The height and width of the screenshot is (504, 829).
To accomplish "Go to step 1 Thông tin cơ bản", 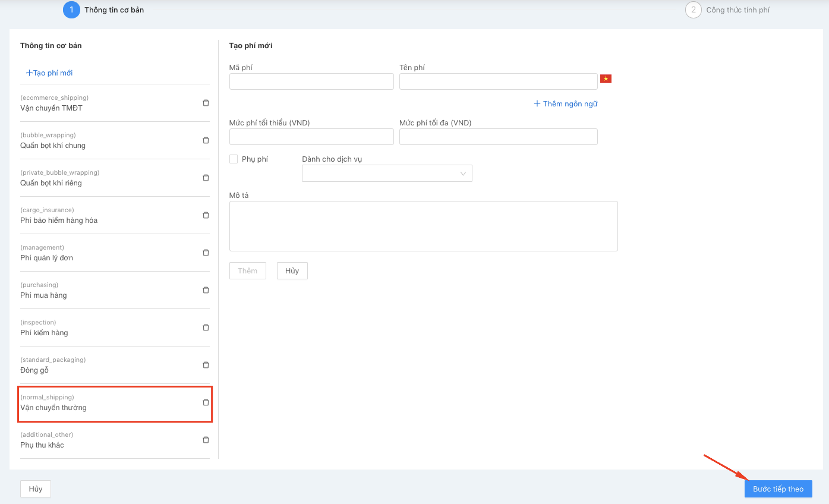I will (71, 10).
